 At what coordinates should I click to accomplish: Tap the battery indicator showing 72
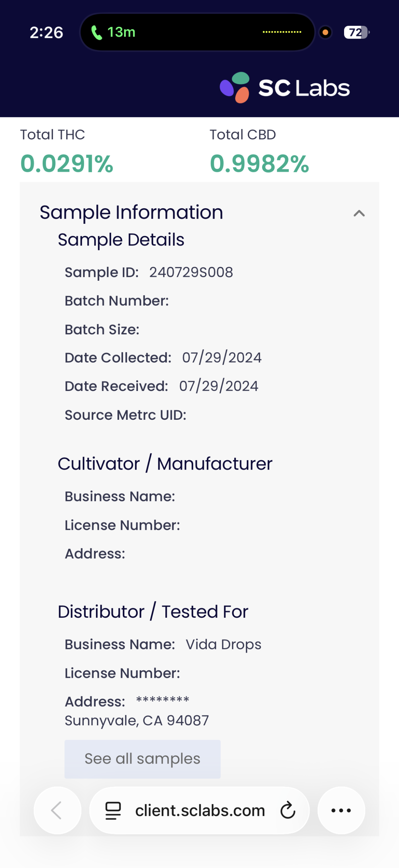(x=356, y=33)
